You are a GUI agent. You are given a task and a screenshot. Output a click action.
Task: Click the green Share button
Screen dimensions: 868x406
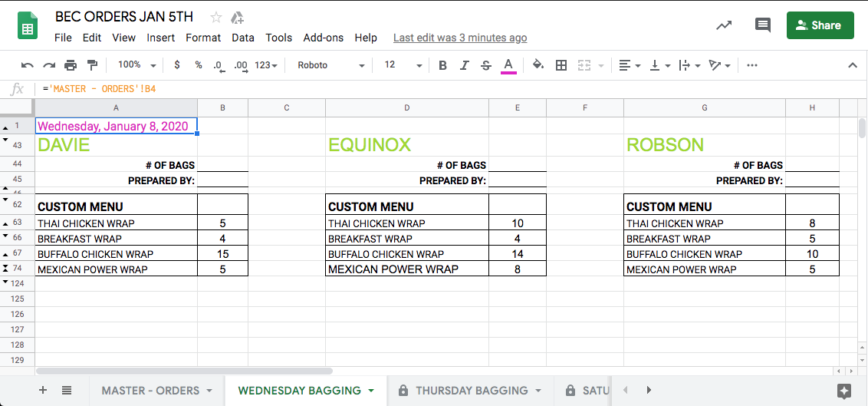tap(820, 25)
